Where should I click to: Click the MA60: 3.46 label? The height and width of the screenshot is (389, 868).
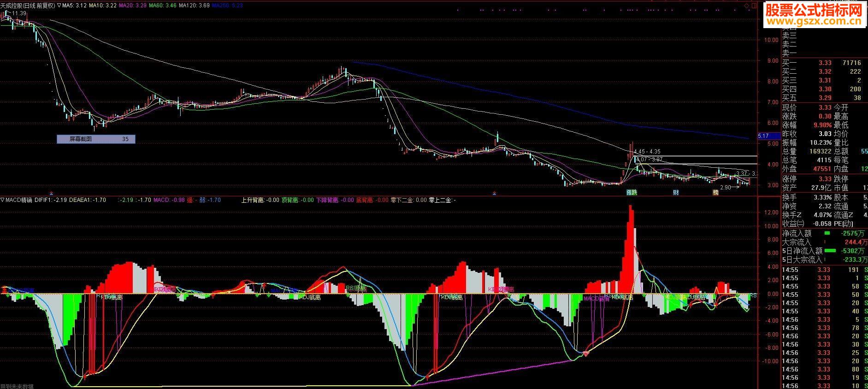162,6
